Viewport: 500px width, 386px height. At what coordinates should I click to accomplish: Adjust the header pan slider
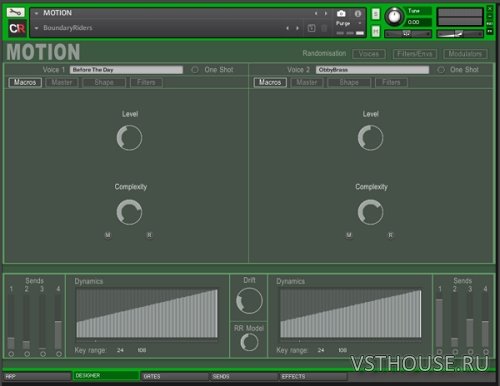pos(408,34)
